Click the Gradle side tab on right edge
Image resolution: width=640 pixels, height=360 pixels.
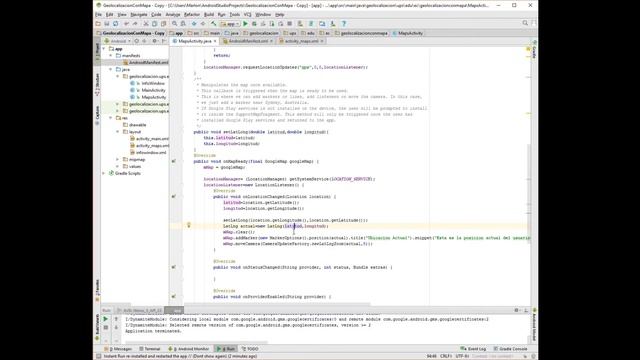point(534,49)
